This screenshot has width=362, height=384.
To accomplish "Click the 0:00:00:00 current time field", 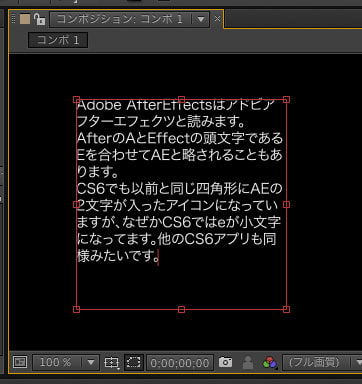I will 180,363.
